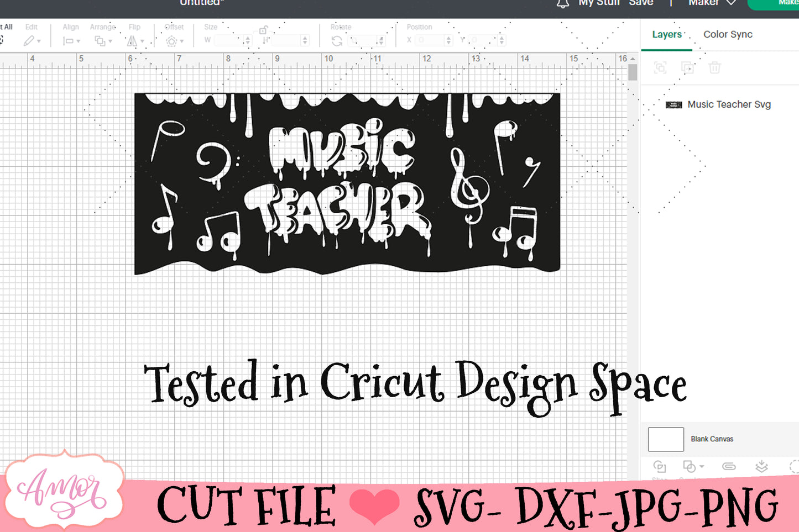This screenshot has width=799, height=532.
Task: Click the Flatten icon
Action: click(x=761, y=466)
